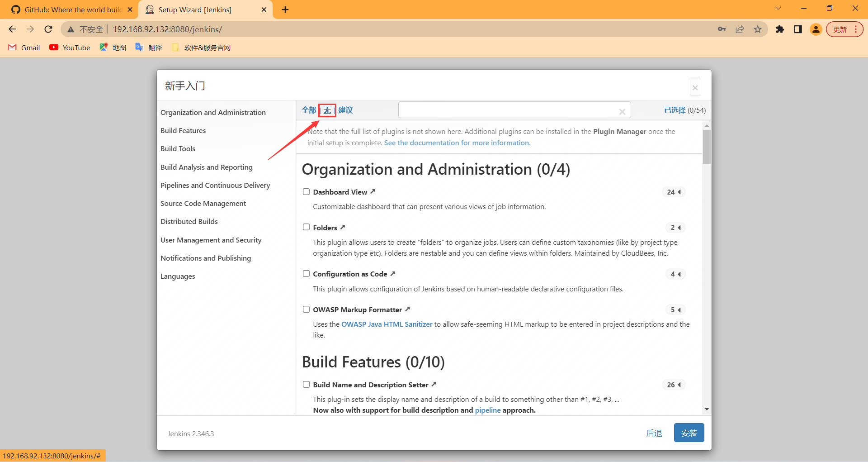Expand Configuration as Code dependency count 4
The height and width of the screenshot is (462, 868).
click(x=675, y=274)
